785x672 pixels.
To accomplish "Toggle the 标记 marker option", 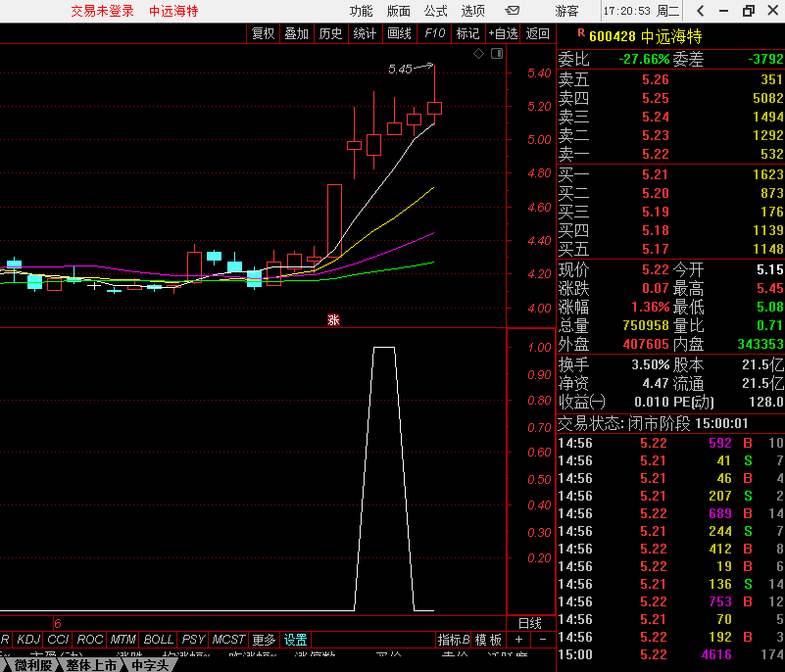I will (x=467, y=33).
